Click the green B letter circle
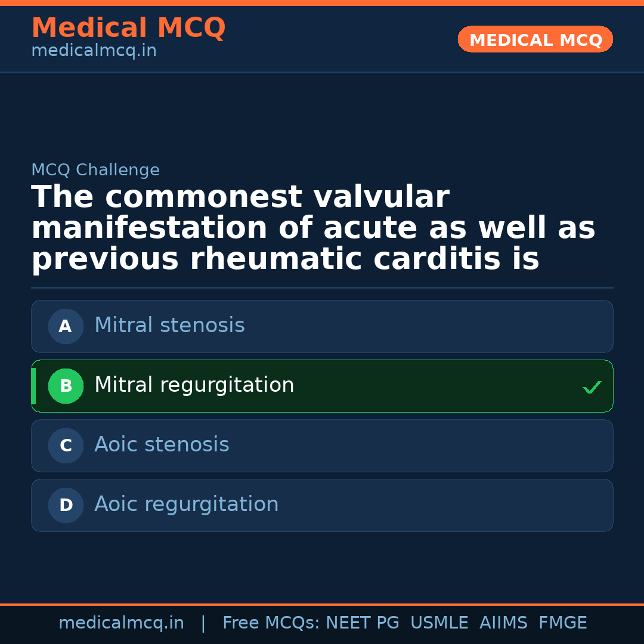The height and width of the screenshot is (644, 644). (66, 386)
